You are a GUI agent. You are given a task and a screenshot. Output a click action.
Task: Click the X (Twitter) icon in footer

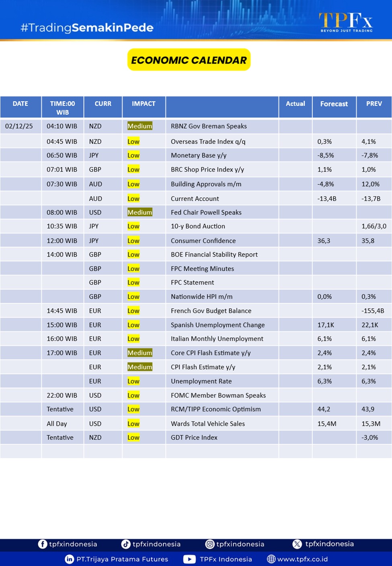(297, 544)
